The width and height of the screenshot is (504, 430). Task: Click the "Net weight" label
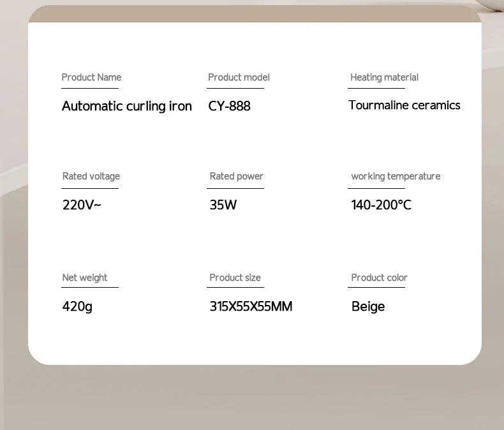click(x=85, y=278)
